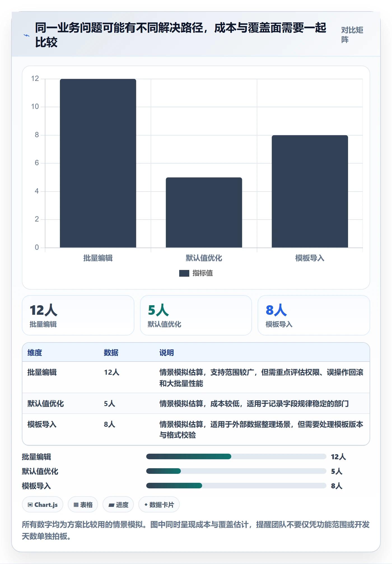Click the 进度 tag chip
Screen dimensions: 392x564
coord(118,505)
